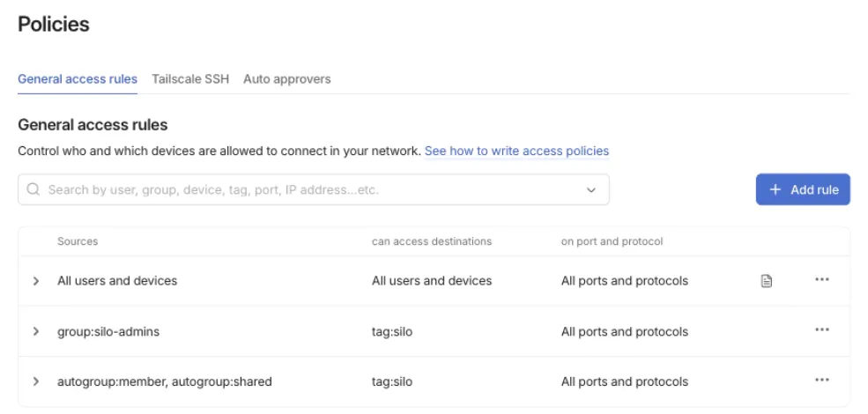Click tag:silo destination in group:silo-admins row

392,331
